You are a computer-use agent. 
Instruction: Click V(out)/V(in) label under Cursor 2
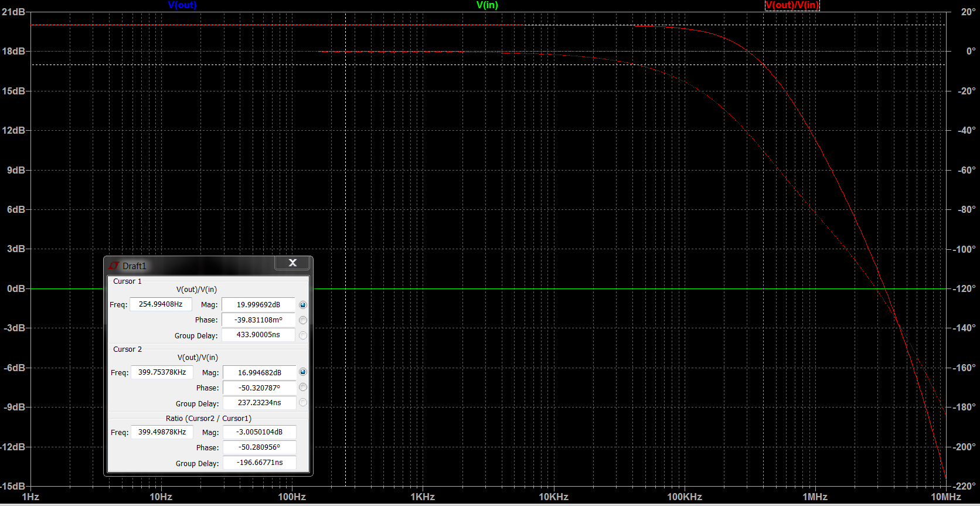click(x=198, y=358)
